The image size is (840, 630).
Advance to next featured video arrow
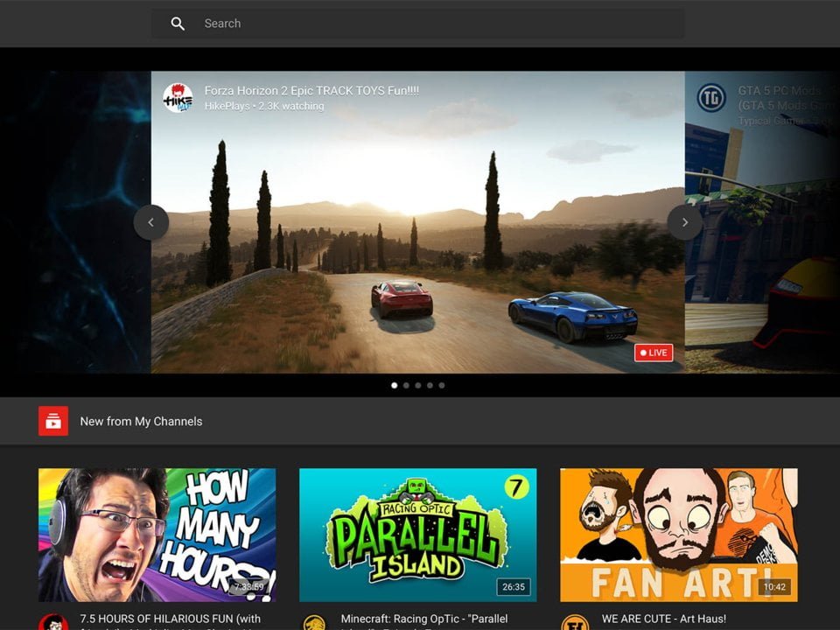click(x=684, y=222)
